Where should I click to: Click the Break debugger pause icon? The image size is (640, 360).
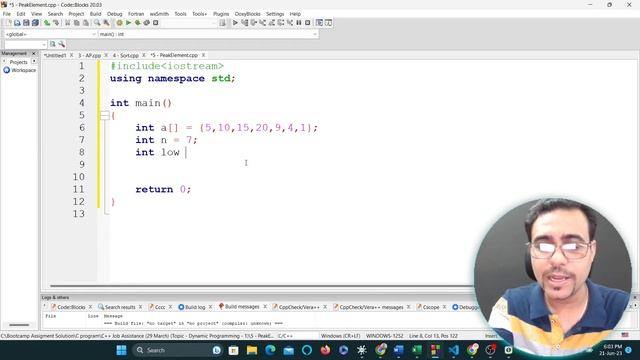tap(299, 23)
